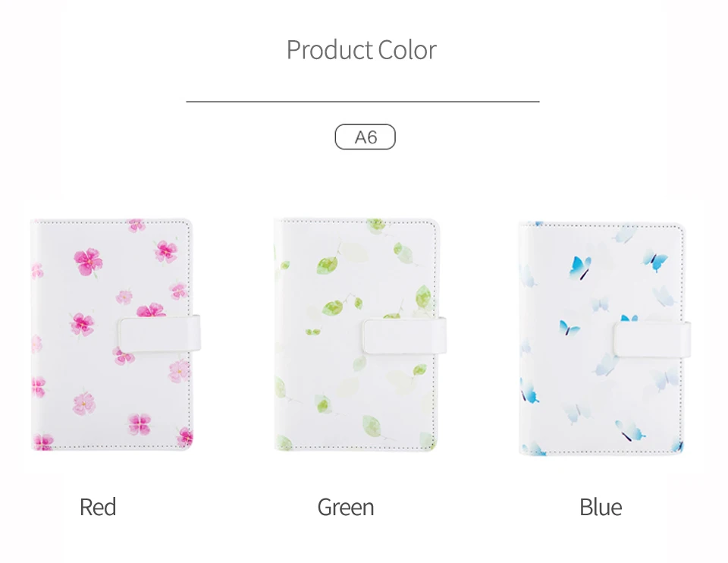Click the clasp on the Green notebook
Screen dimensions: 728x563
point(404,335)
